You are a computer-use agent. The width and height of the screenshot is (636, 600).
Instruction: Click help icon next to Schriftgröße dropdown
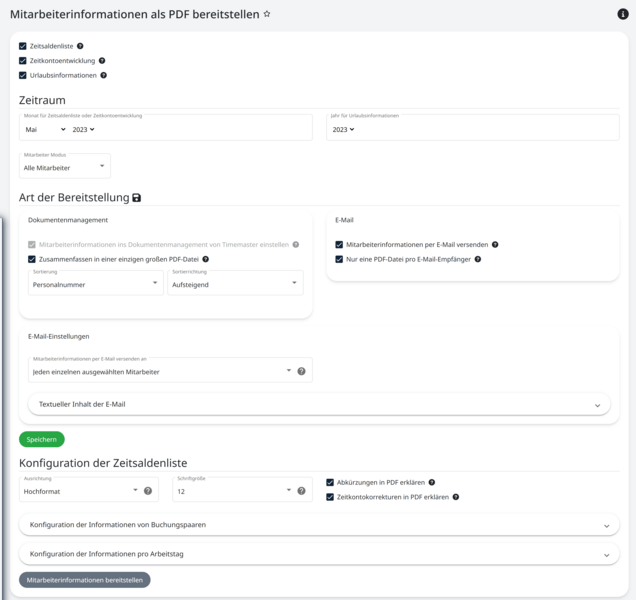click(x=301, y=491)
